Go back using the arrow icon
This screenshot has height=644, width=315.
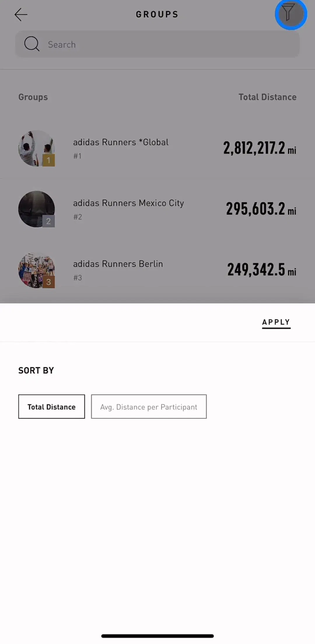click(x=21, y=14)
